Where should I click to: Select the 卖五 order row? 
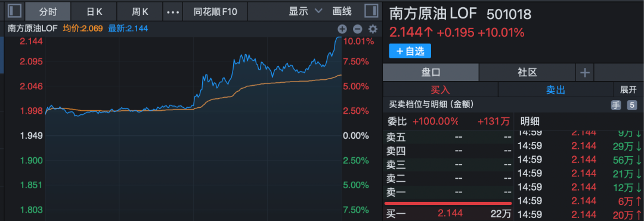[x=448, y=137]
